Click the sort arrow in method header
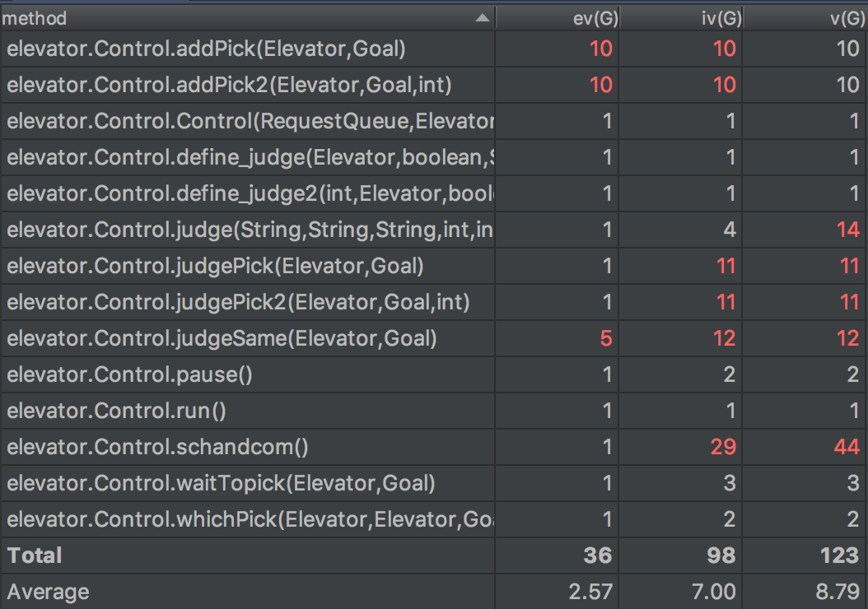Image resolution: width=868 pixels, height=609 pixels. [483, 18]
